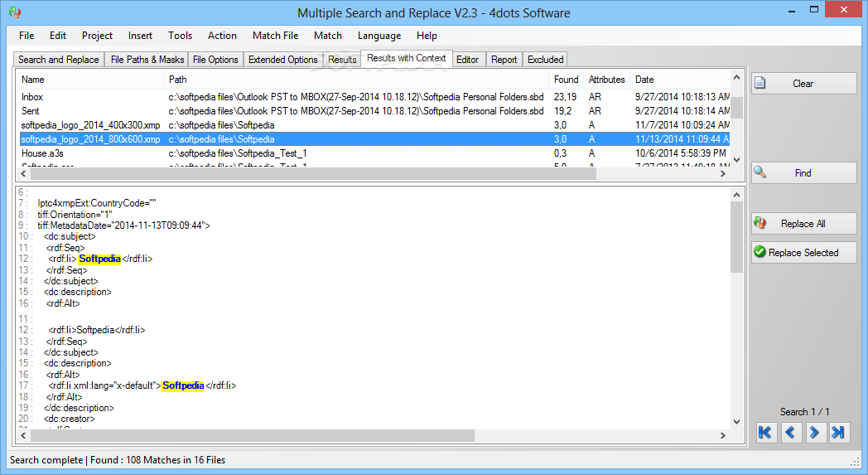
Task: Click the Search 1 / 1 label
Action: point(804,412)
